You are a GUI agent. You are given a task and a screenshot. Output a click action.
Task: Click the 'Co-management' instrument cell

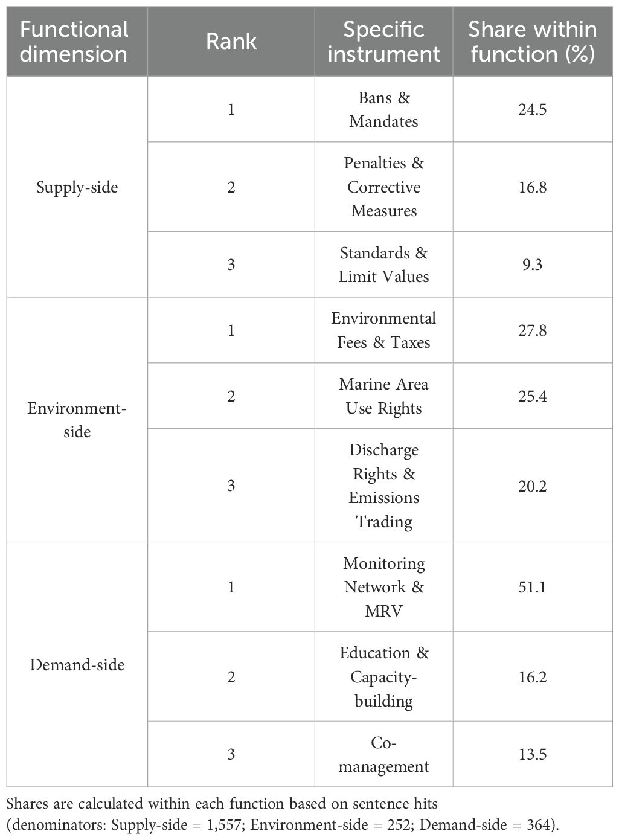point(383,754)
